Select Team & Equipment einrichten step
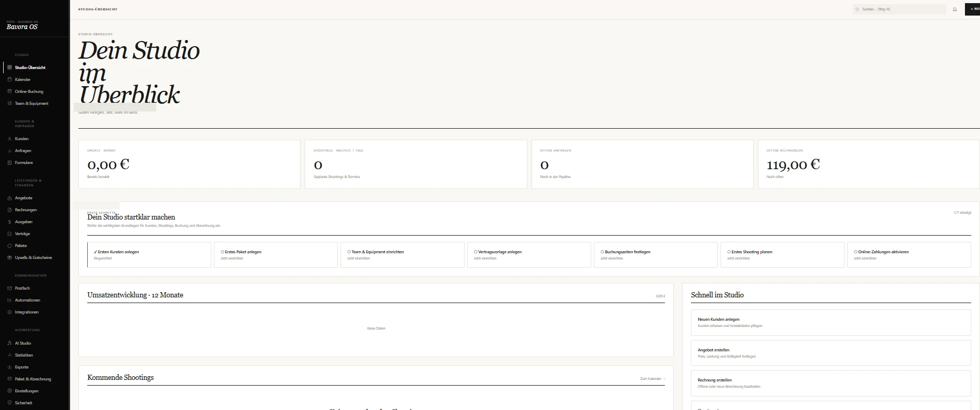980x410 pixels. tap(402, 255)
